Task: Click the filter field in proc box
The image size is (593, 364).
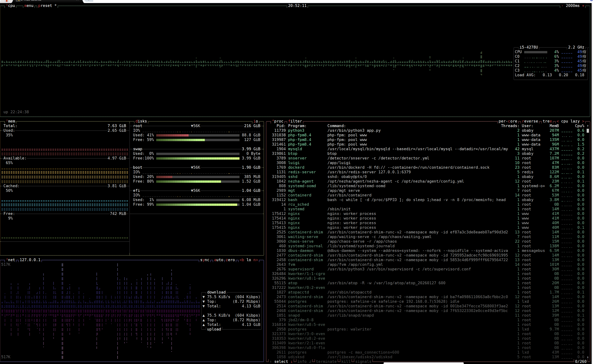Action: point(295,121)
